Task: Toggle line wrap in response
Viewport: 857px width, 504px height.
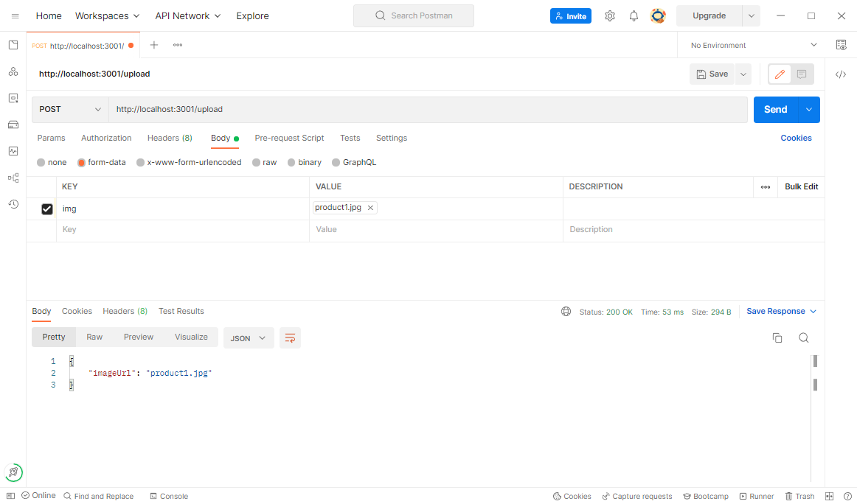Action: 291,338
